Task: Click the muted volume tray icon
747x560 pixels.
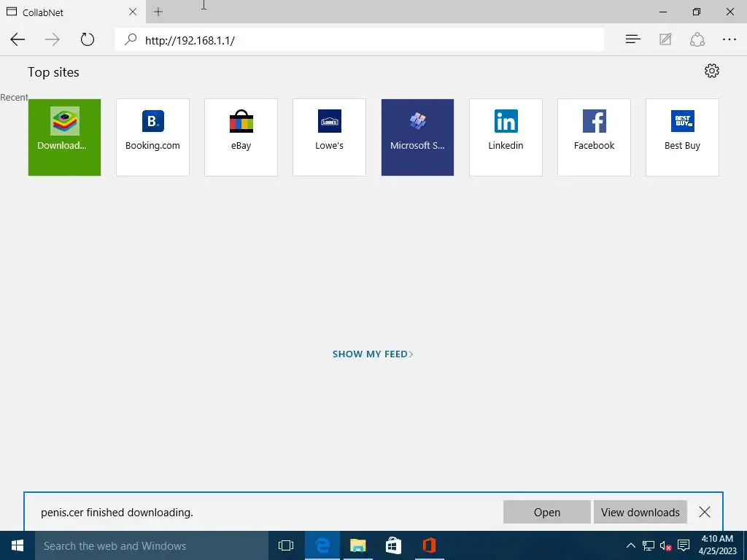Action: pyautogui.click(x=665, y=545)
